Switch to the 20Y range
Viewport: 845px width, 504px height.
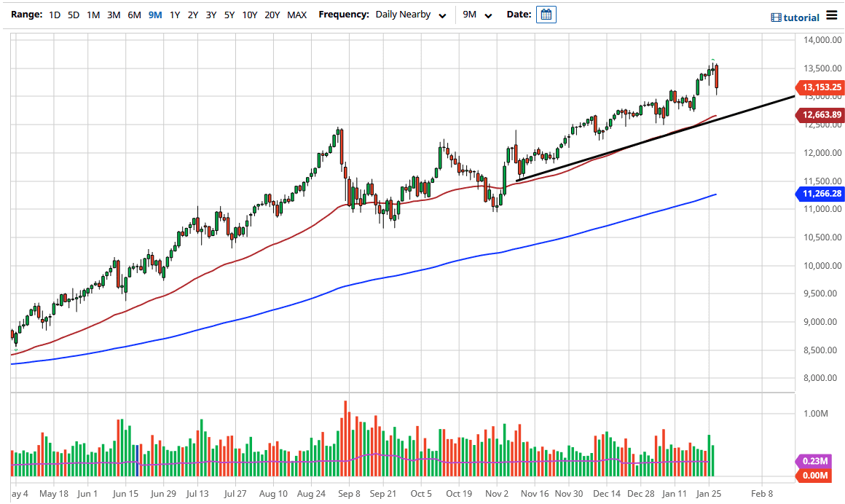270,14
